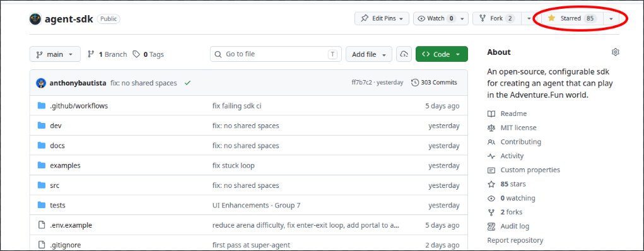Open the green Code dropdown button
Viewport: 644px width, 251px height.
point(442,54)
